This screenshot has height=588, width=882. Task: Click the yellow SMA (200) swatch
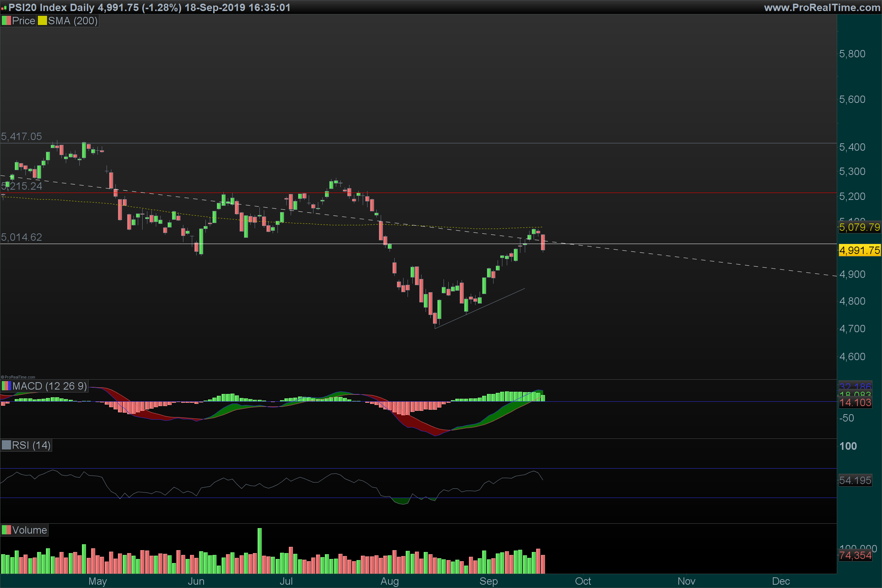pos(42,21)
